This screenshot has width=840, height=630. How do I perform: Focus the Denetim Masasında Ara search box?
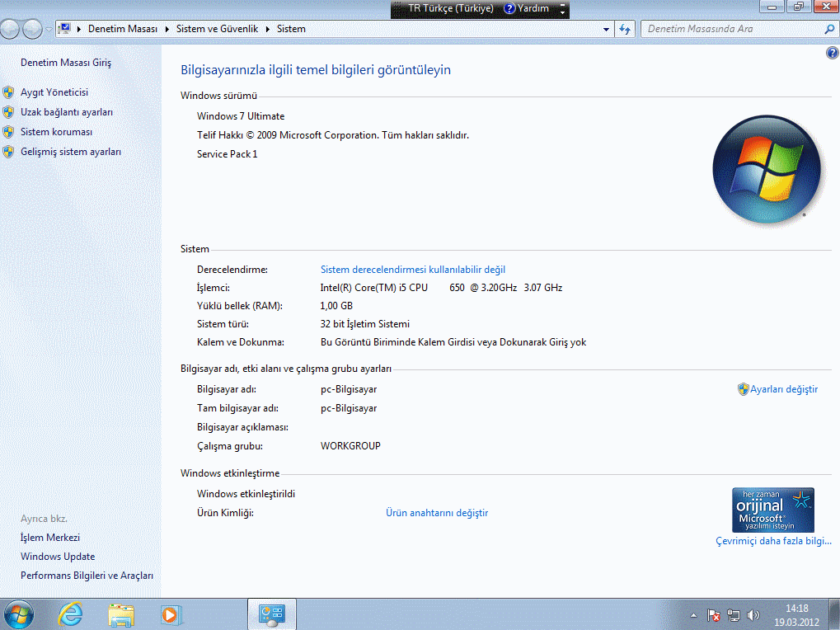pyautogui.click(x=733, y=29)
